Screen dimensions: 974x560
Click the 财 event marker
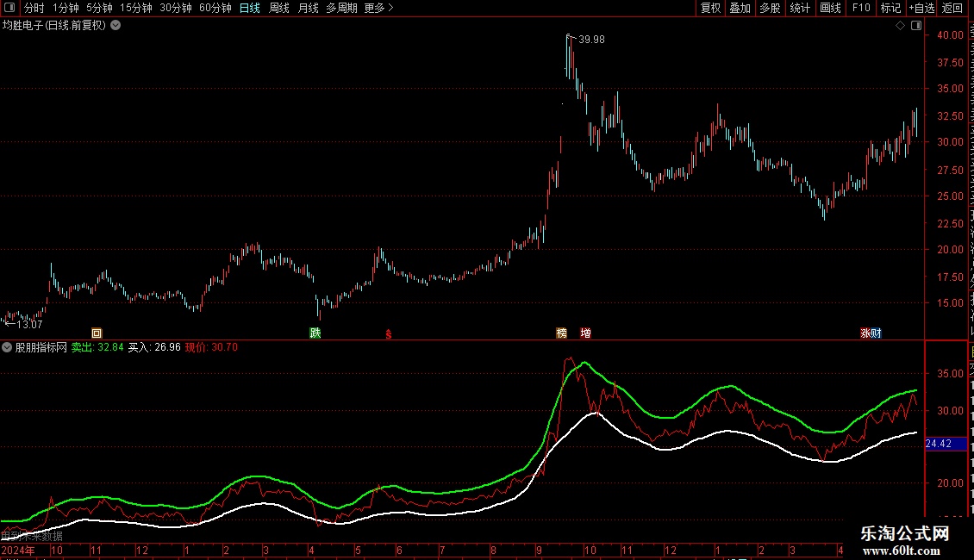(877, 333)
